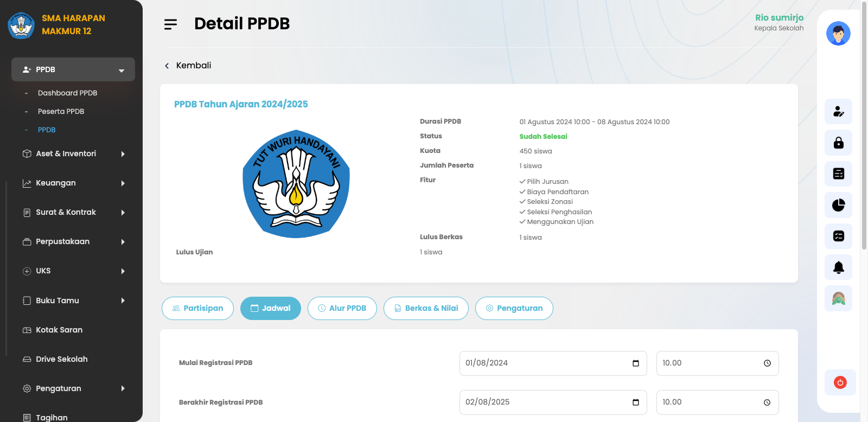This screenshot has height=422, width=868.
Task: Open the Berkas & Nilai tab
Action: tap(426, 309)
